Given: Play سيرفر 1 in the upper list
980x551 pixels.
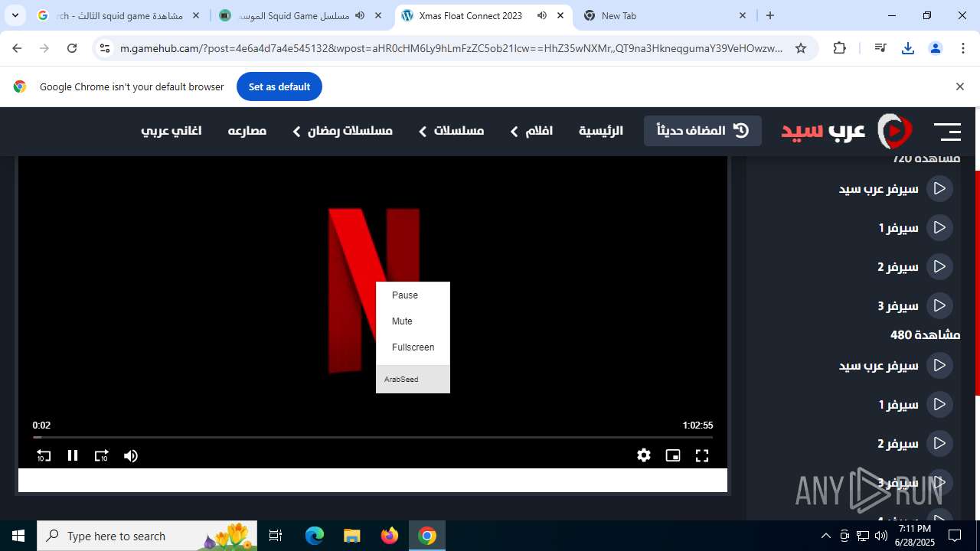Looking at the screenshot, I should point(916,227).
